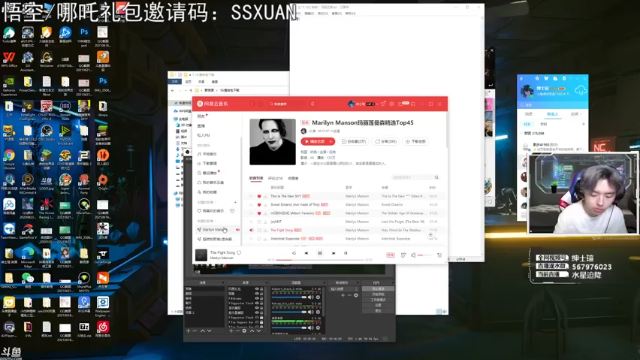Screen dimensions: 640x360
Task: Move OBS source up arrow
Action: click(x=252, y=331)
